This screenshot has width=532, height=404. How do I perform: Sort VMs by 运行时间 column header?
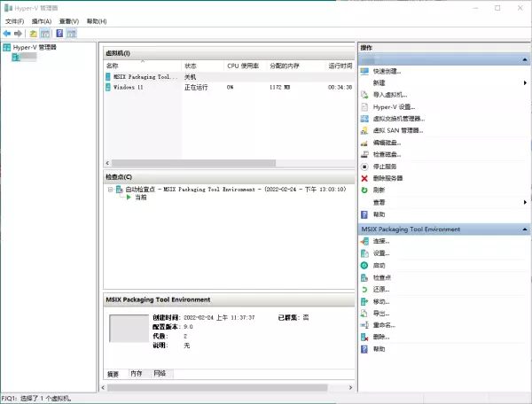[340, 66]
